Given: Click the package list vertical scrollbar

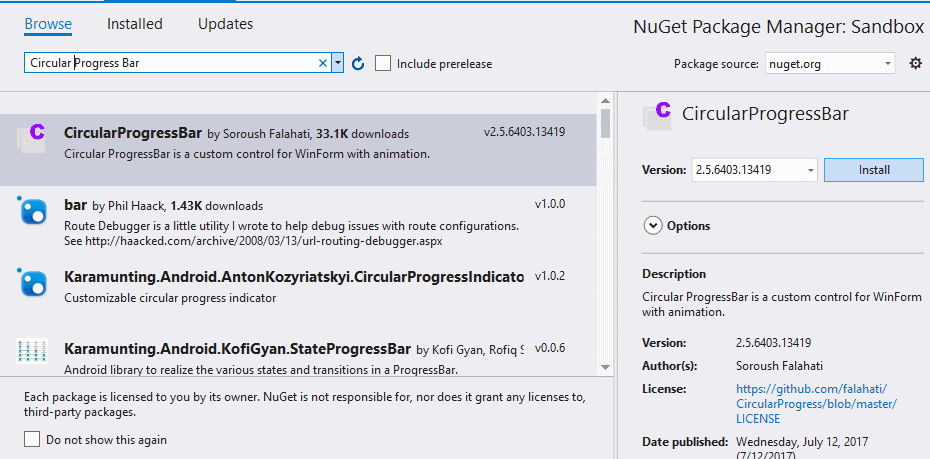Looking at the screenshot, I should [x=605, y=250].
